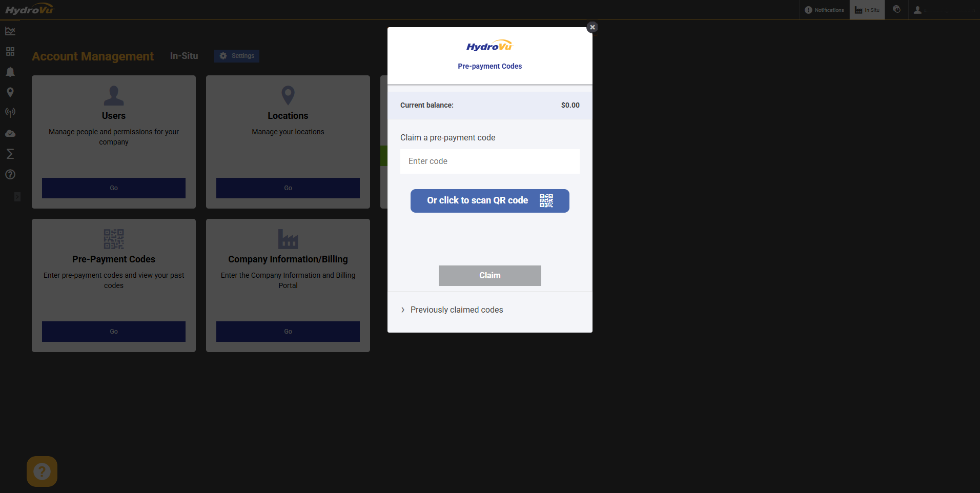Click the In-Situ heading text
The width and height of the screenshot is (980, 493).
[x=184, y=56]
